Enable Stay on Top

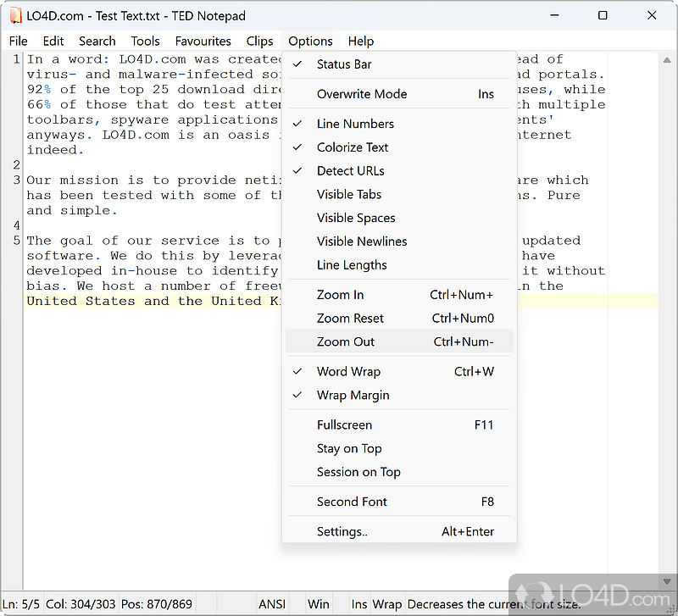click(399, 449)
